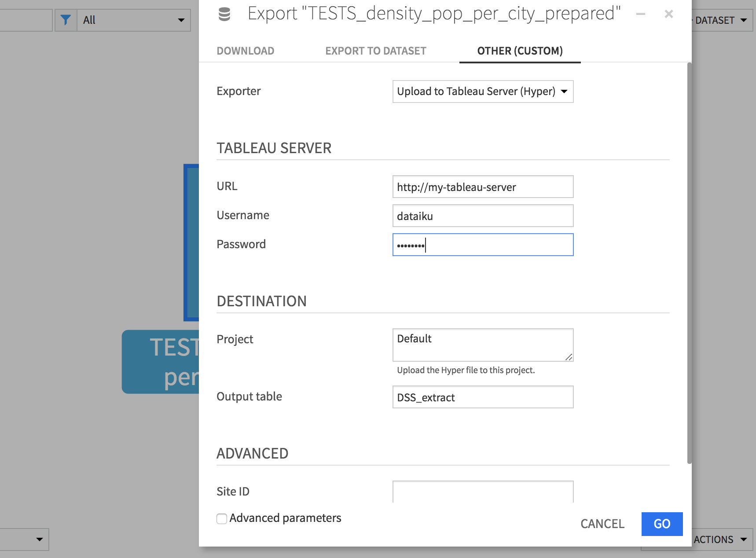756x558 pixels.
Task: Click the Username input field
Action: pos(483,216)
